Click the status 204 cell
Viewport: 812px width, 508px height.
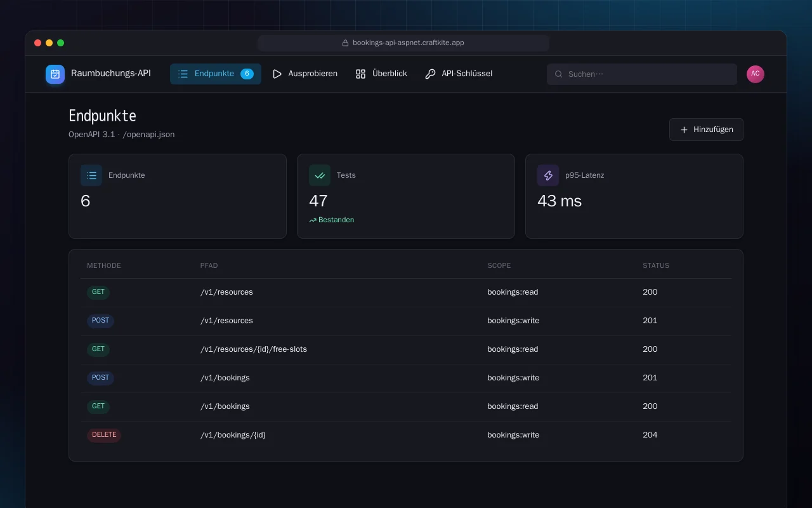coord(650,435)
